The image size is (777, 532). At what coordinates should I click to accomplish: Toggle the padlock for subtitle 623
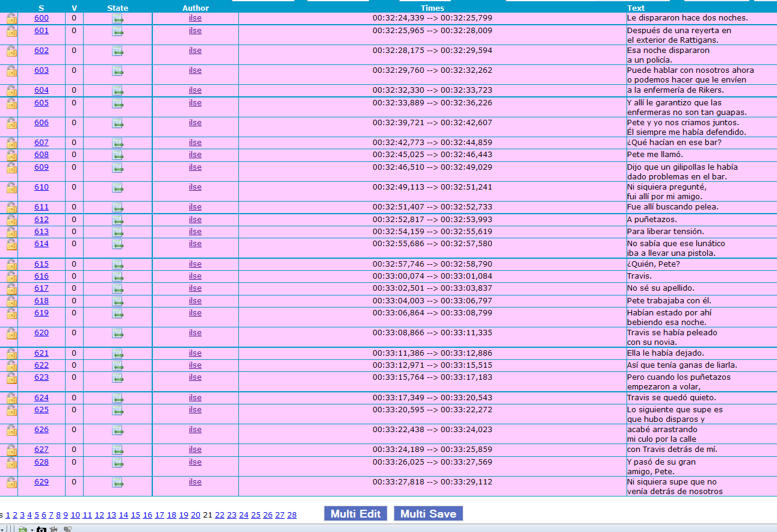(11, 378)
